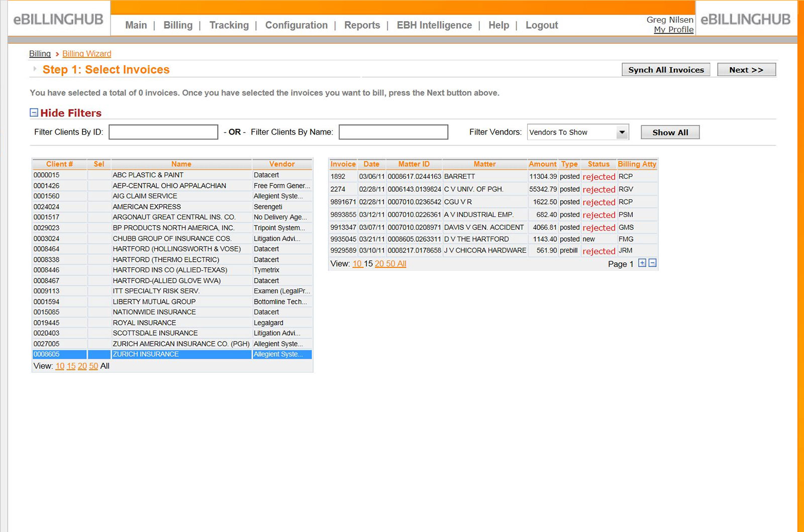The height and width of the screenshot is (532, 804).
Task: Set invoice list view to All
Action: (401, 264)
